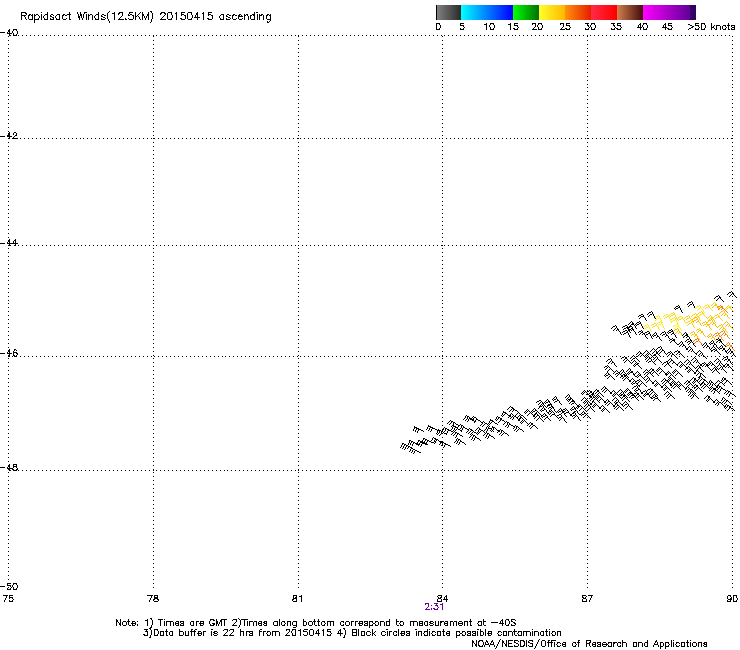Image resolution: width=740 pixels, height=650 pixels.
Task: Click the '-48' latitude axis label
Action: (x=9, y=467)
